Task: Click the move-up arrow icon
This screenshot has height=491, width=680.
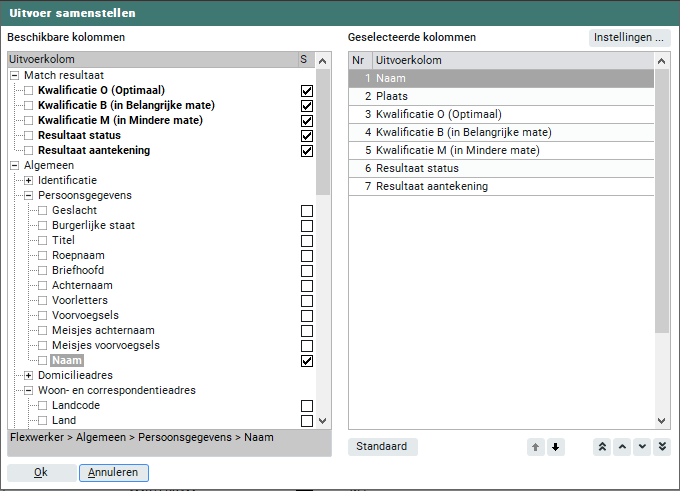Action: (x=536, y=447)
